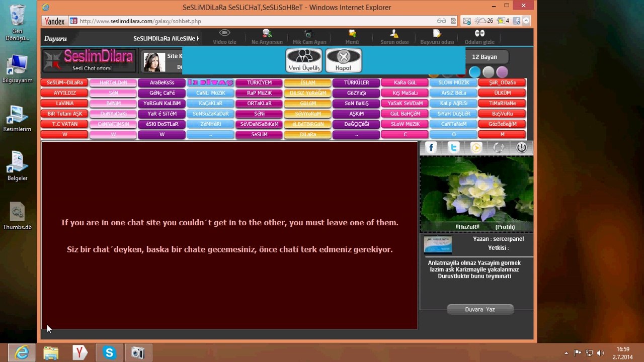Enter the TÜRKÜLER room
The image size is (644, 362).
tap(356, 82)
